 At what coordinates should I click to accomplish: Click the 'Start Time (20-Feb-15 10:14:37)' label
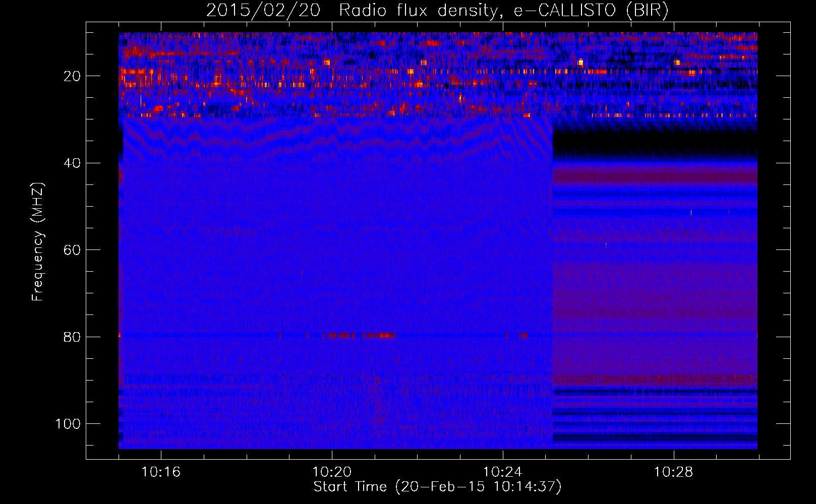[437, 487]
